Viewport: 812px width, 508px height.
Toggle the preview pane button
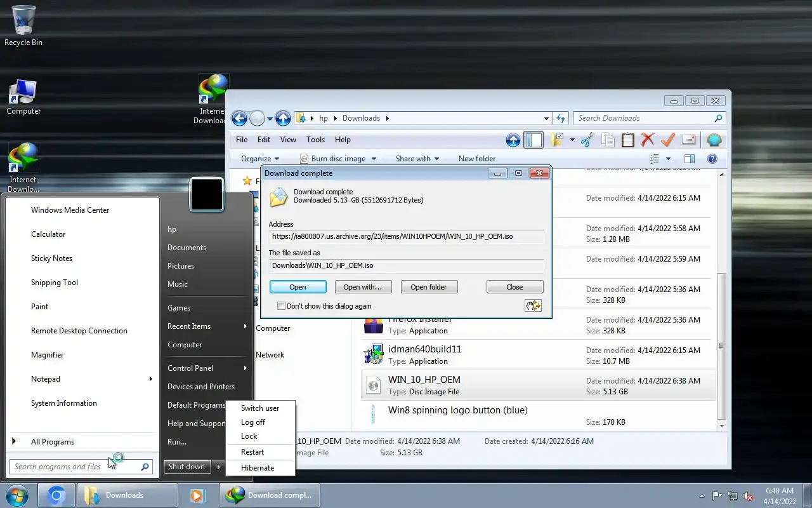pos(690,159)
